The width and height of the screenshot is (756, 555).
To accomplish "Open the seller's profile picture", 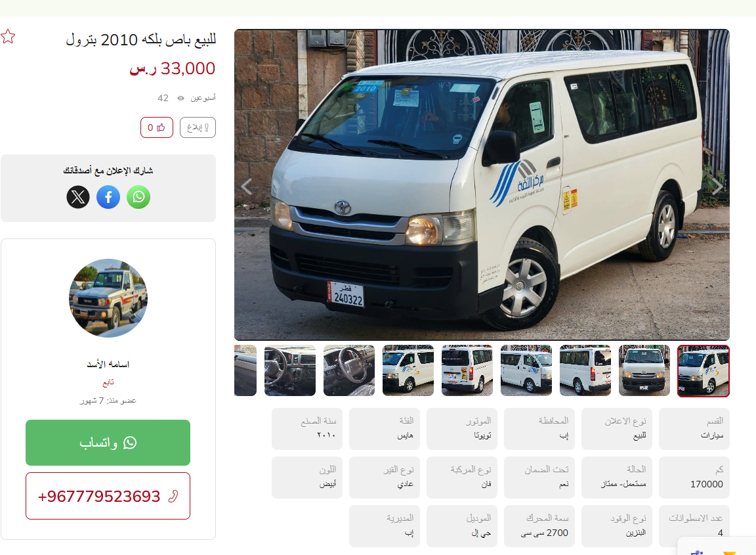I will pyautogui.click(x=108, y=298).
